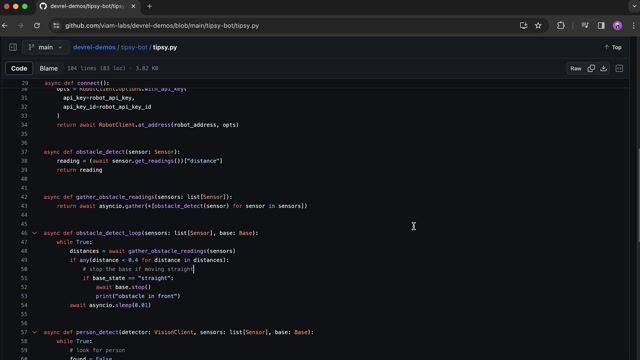Open devrel-demos breadcrumb link
Image resolution: width=640 pixels, height=360 pixels.
click(x=94, y=47)
